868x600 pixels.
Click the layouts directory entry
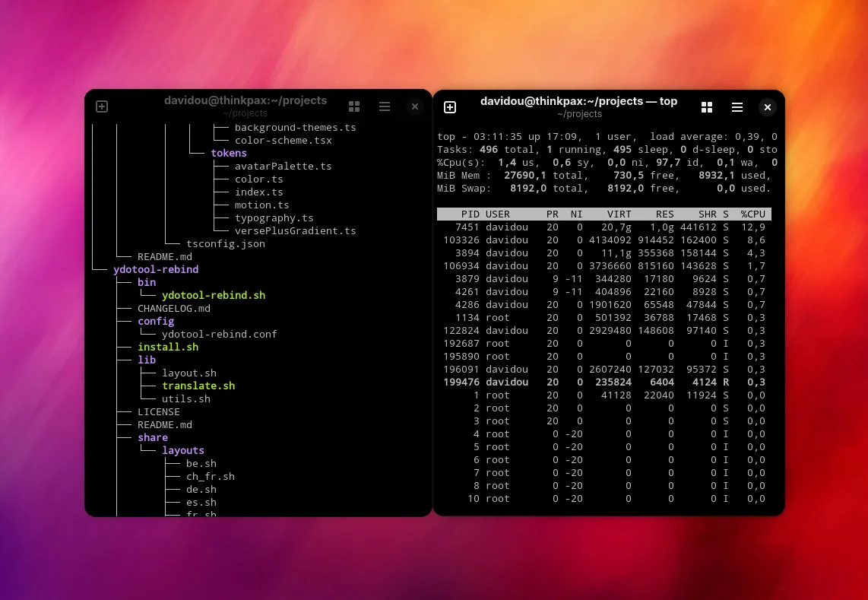pyautogui.click(x=182, y=450)
